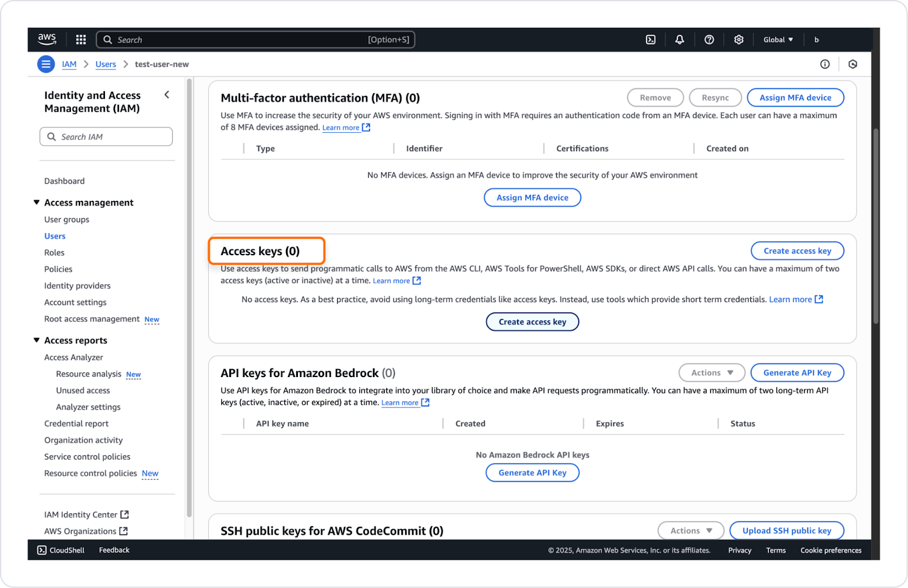Open the Global region dropdown

point(778,40)
